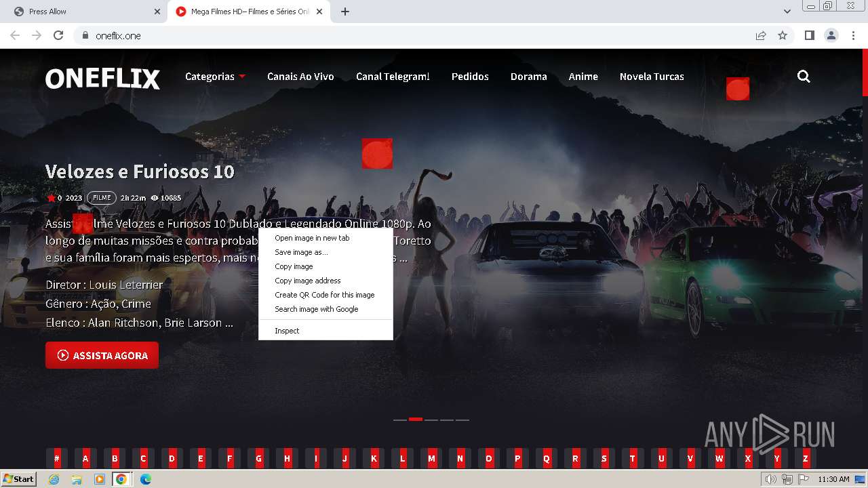The height and width of the screenshot is (488, 868).
Task: Open a new browser tab
Action: (x=344, y=12)
